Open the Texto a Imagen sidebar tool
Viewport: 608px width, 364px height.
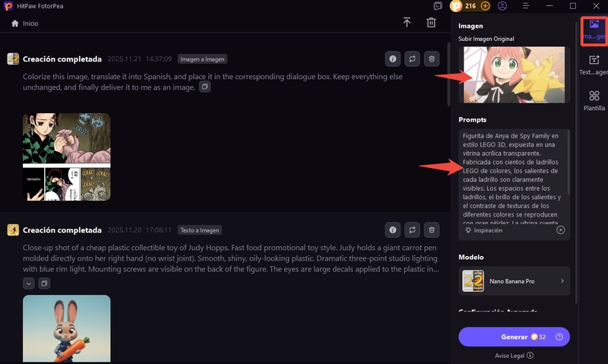click(593, 64)
